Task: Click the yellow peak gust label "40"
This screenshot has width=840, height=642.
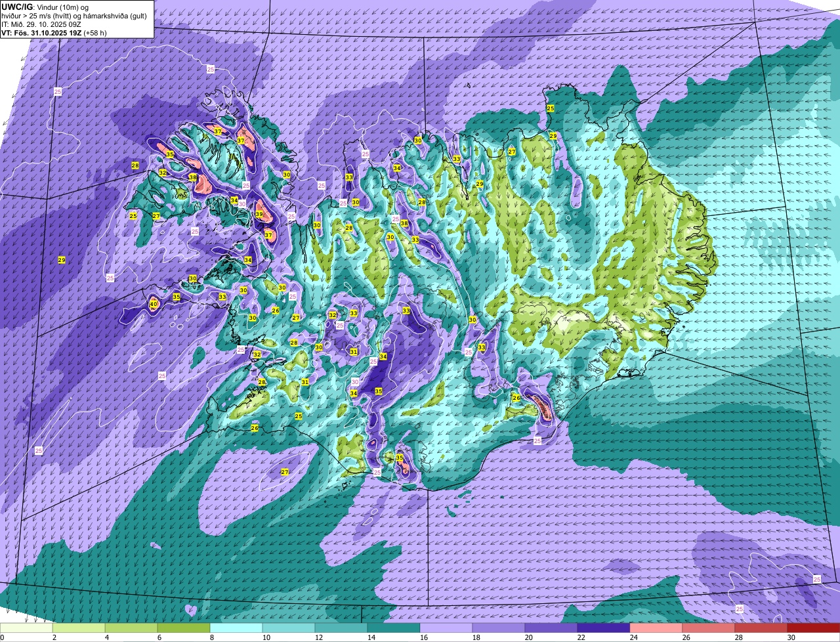Action: coord(154,304)
